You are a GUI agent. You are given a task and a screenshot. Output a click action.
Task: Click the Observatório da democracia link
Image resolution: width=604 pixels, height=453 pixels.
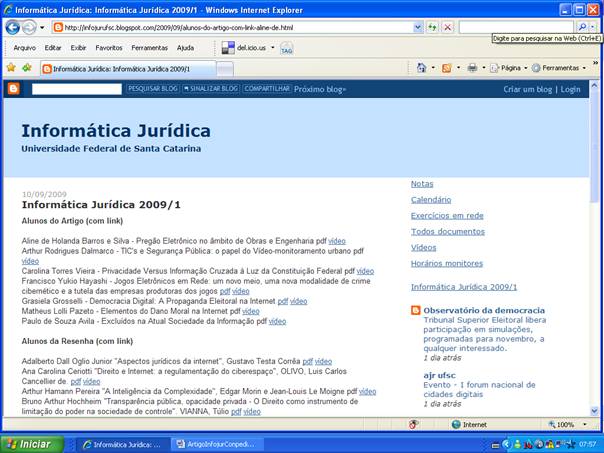[483, 311]
